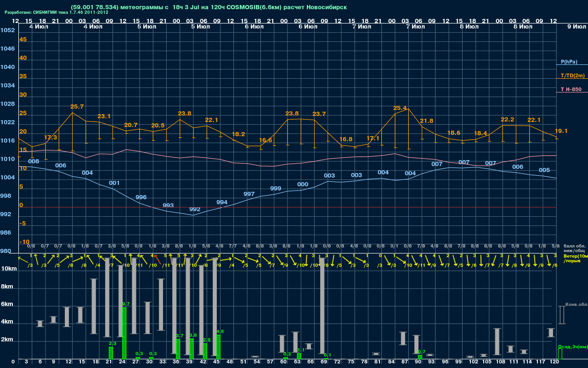Screen dimensions: 588x368
Task: Click the COSMOSIB meteogram title text
Action: coord(209,7)
